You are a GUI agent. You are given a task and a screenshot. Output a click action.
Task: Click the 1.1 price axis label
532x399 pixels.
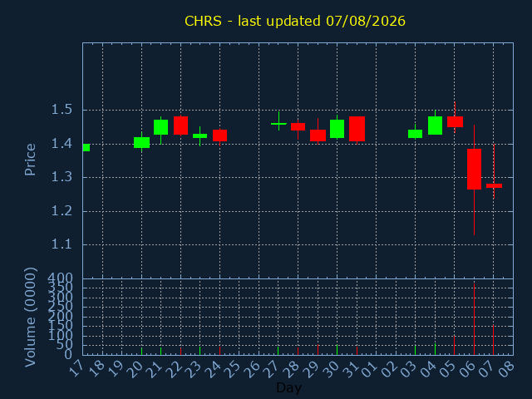pos(62,244)
